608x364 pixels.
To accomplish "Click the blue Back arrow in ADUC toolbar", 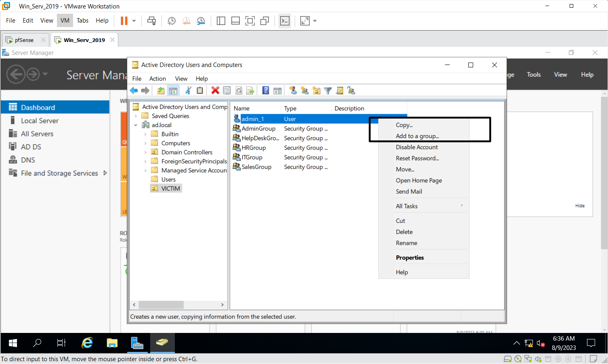I will click(134, 90).
